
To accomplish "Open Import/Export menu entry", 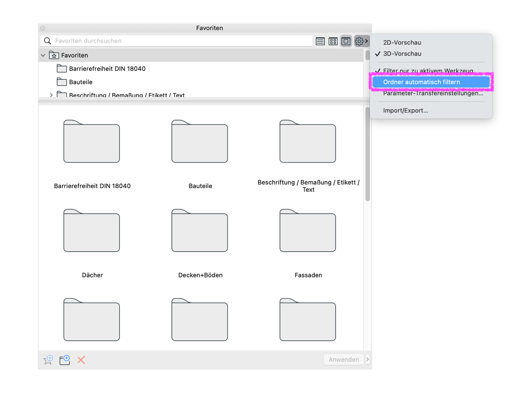I will click(x=405, y=110).
